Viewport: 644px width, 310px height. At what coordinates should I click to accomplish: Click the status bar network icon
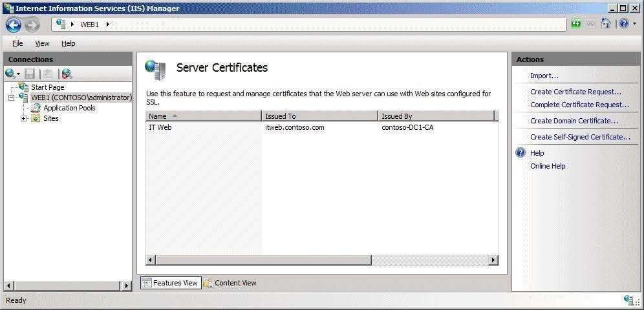(x=628, y=300)
